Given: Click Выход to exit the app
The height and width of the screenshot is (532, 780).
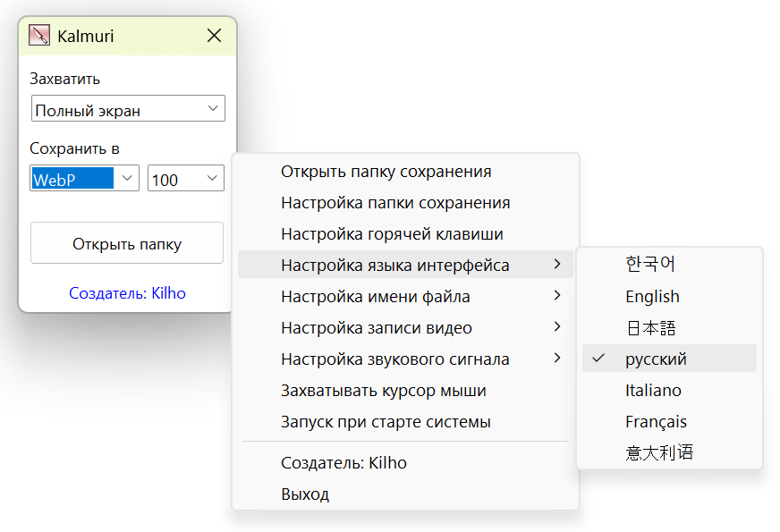Looking at the screenshot, I should (x=305, y=494).
